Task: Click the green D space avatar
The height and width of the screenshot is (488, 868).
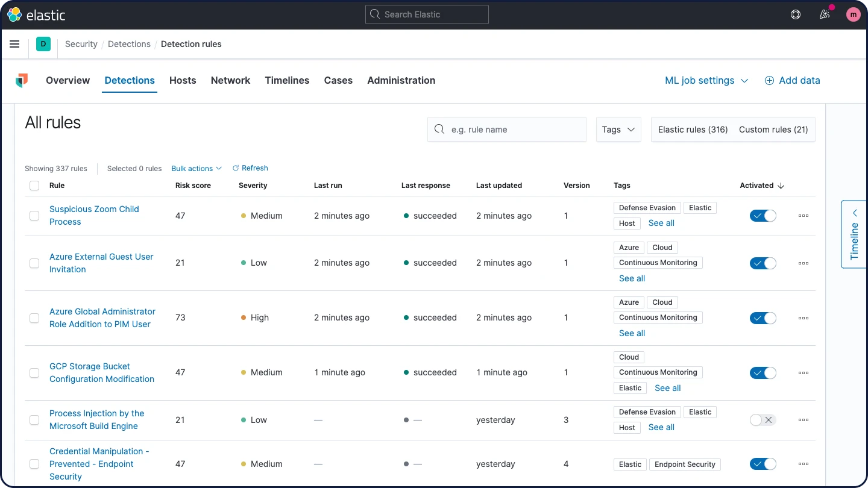Action: (43, 44)
